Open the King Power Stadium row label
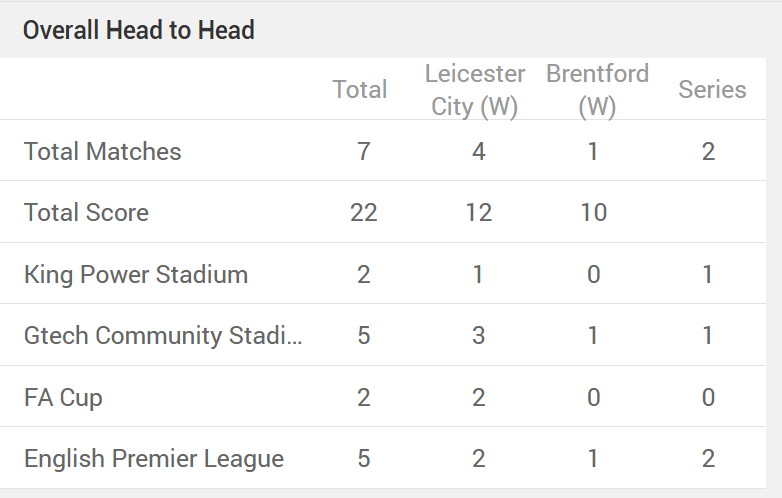 (136, 274)
